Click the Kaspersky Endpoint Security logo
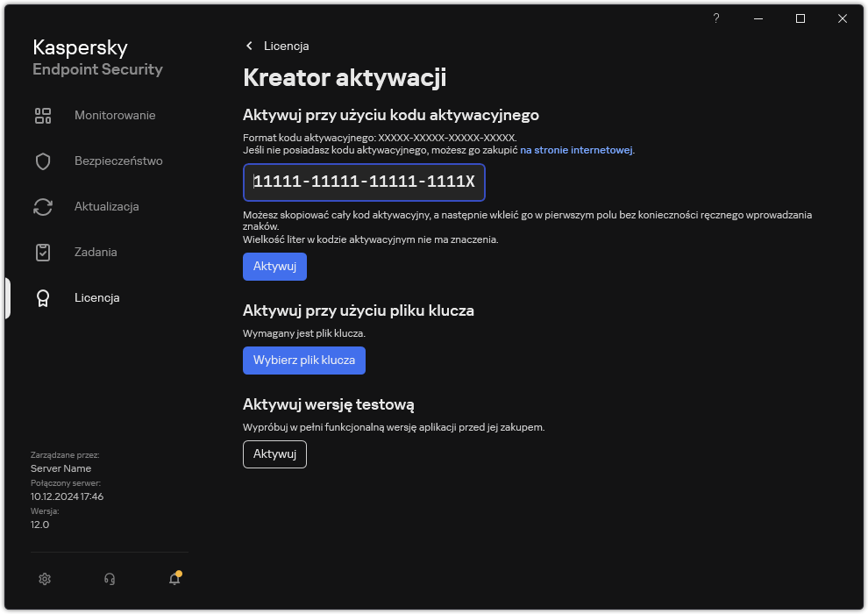 tap(97, 57)
